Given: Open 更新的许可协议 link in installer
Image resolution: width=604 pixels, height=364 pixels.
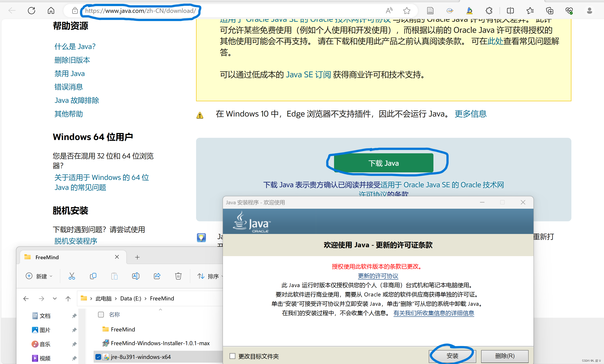Looking at the screenshot, I should pyautogui.click(x=378, y=276).
